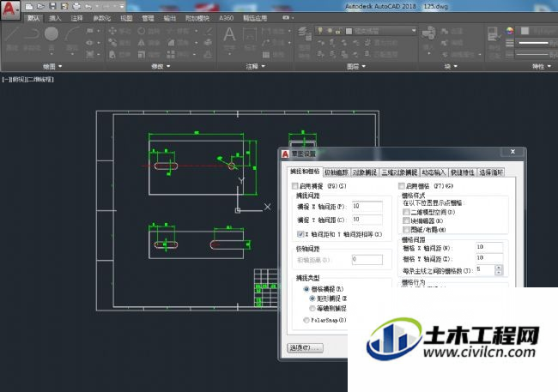558x392 pixels.
Task: Open the Layer Properties manager icon
Action: tap(305, 39)
